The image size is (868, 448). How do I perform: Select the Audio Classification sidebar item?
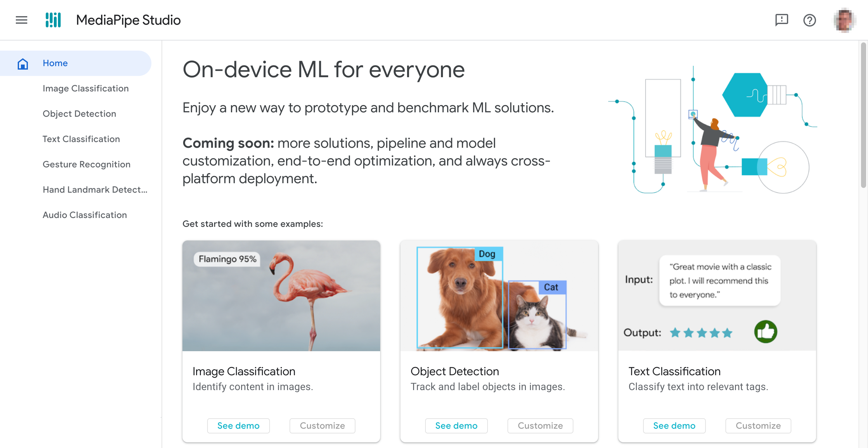85,214
